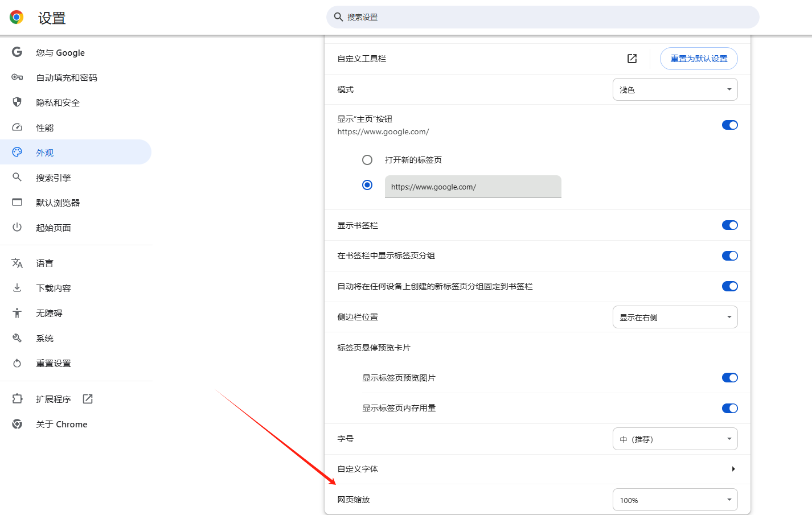Click the key icon for autofill and passwords
812x515 pixels.
(x=17, y=77)
